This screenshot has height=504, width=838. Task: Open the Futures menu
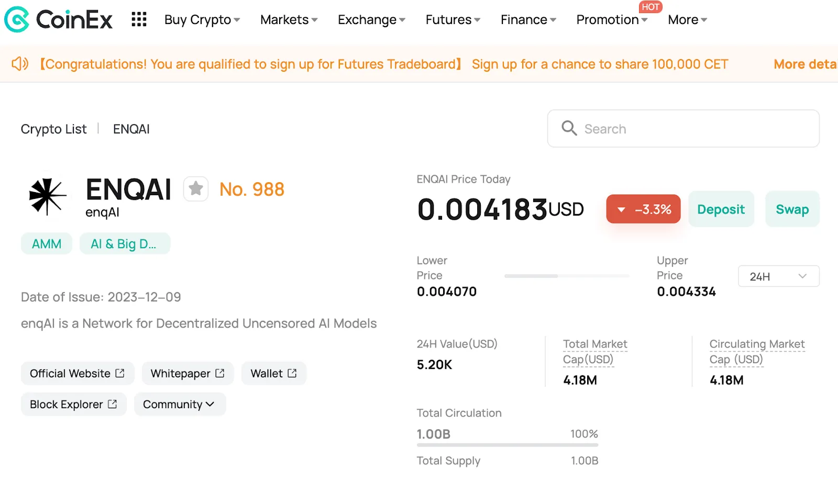(x=453, y=20)
